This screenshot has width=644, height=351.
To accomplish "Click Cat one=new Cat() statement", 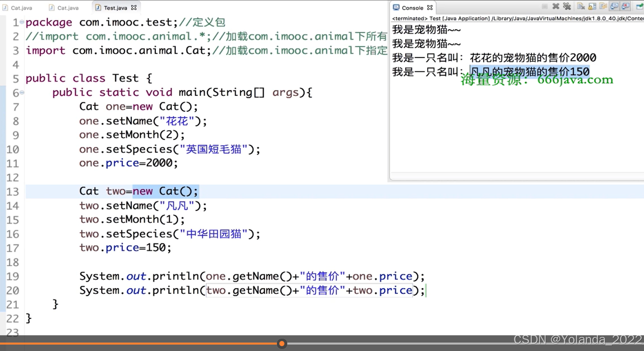I will pyautogui.click(x=138, y=106).
